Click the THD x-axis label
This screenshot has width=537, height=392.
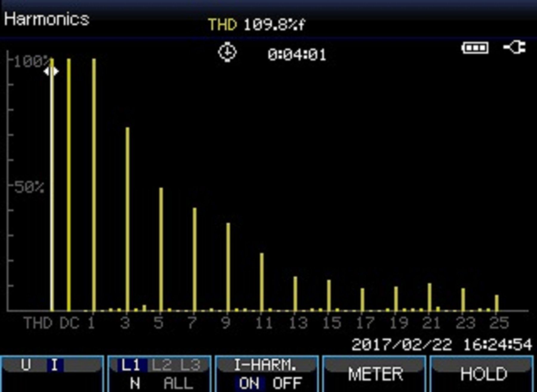click(x=38, y=323)
